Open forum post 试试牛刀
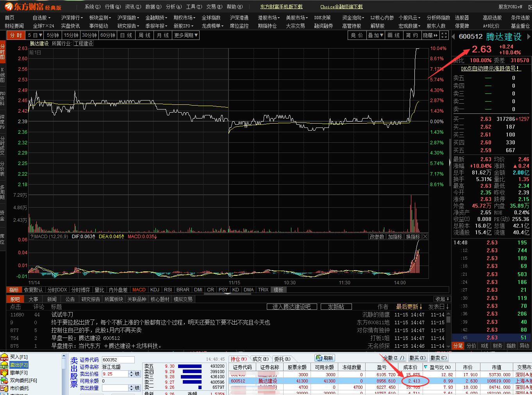532x395 pixels. (62, 314)
